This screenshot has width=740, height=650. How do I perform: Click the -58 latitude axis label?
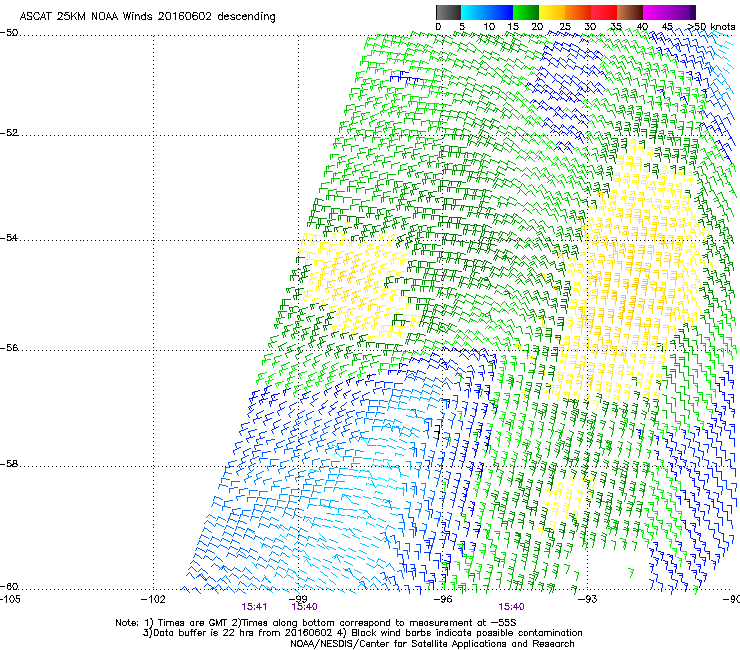click(9, 464)
